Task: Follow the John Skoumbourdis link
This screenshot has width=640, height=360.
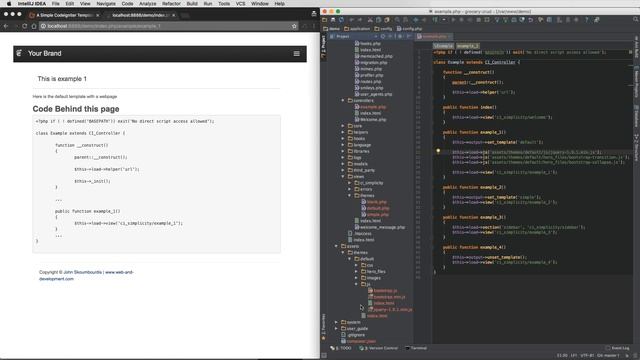Action: point(82,272)
